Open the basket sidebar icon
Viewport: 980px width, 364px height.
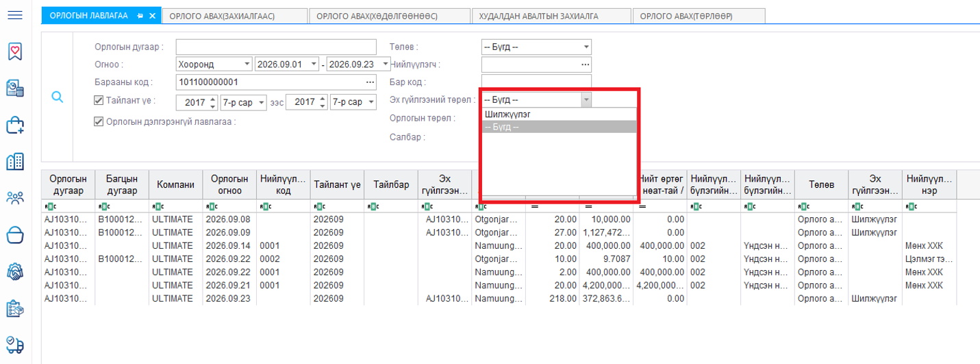(x=15, y=235)
